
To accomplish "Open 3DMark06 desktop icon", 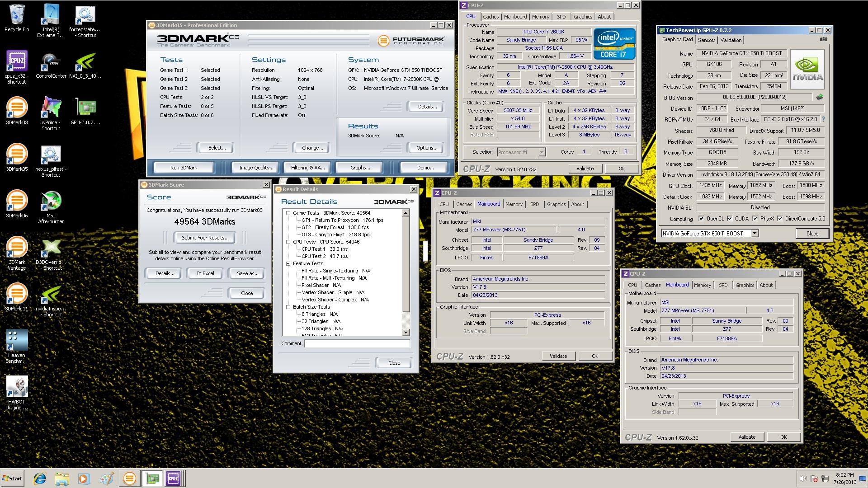I will 17,204.
